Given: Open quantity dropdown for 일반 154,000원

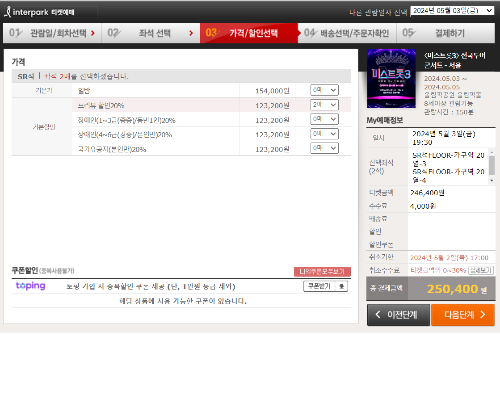Looking at the screenshot, I should [x=324, y=90].
